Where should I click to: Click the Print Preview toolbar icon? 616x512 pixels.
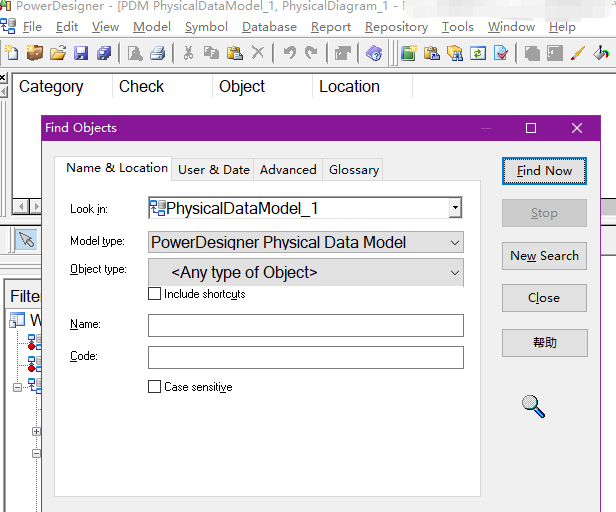click(135, 53)
